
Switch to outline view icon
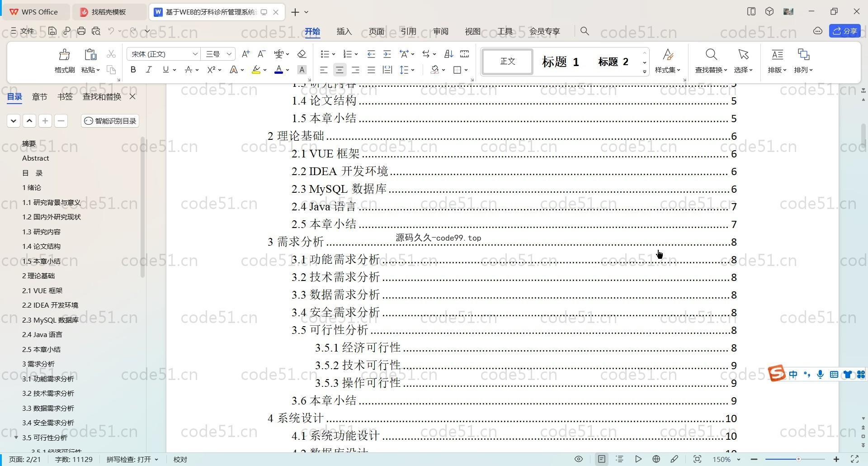click(620, 459)
